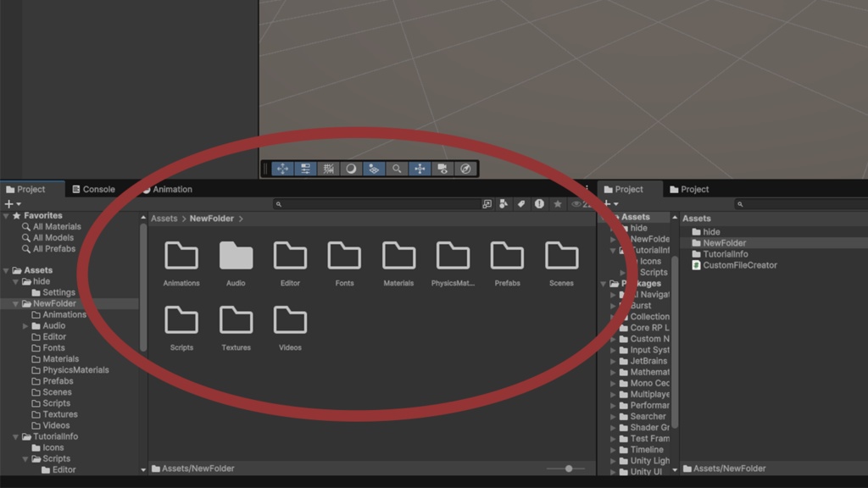Click Assets in the breadcrumb path
Screen dimensions: 868x488
(x=163, y=218)
